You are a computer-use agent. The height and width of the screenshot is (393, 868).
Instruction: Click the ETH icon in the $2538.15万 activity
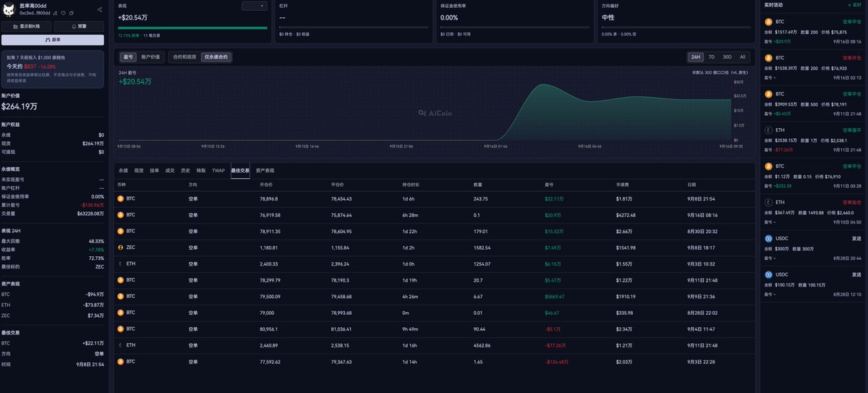(769, 130)
